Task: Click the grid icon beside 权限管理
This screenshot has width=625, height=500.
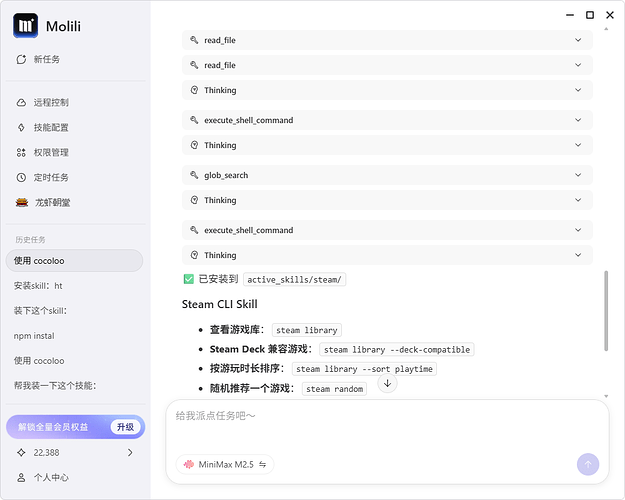Action: (21, 152)
